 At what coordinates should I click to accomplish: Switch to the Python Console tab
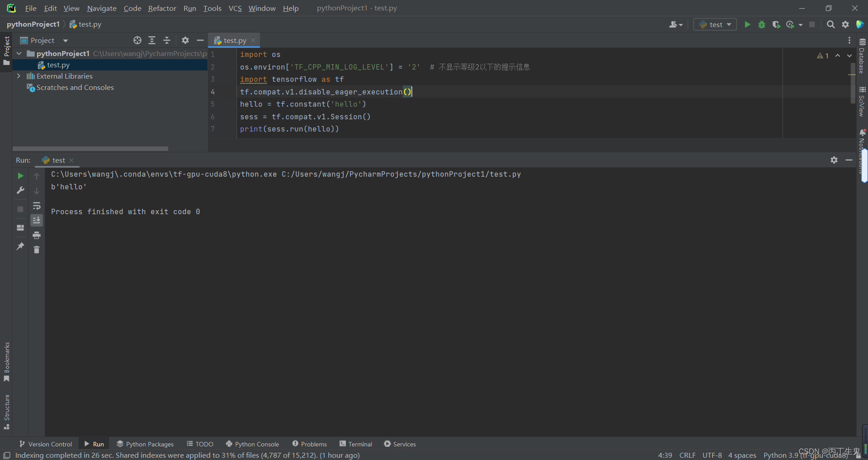[252, 444]
